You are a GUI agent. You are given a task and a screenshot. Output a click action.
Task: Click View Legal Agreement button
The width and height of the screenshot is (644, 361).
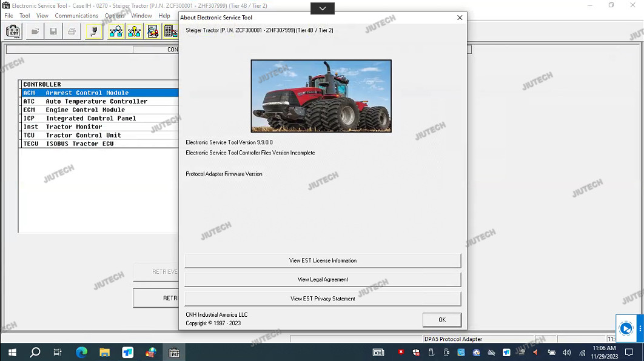pos(323,279)
